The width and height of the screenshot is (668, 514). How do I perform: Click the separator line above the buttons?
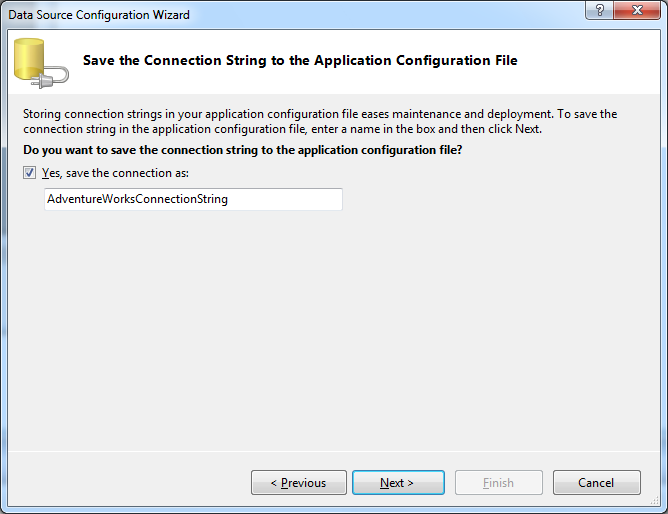point(334,451)
